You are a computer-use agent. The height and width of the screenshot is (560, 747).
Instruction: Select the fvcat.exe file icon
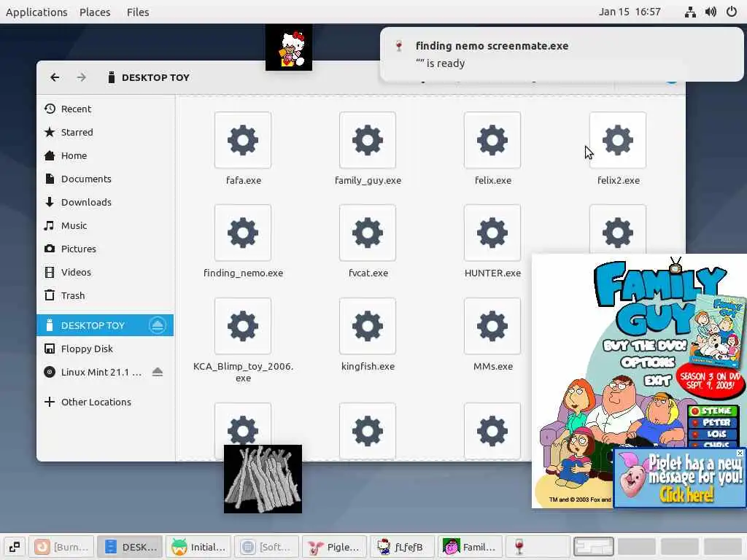(368, 233)
